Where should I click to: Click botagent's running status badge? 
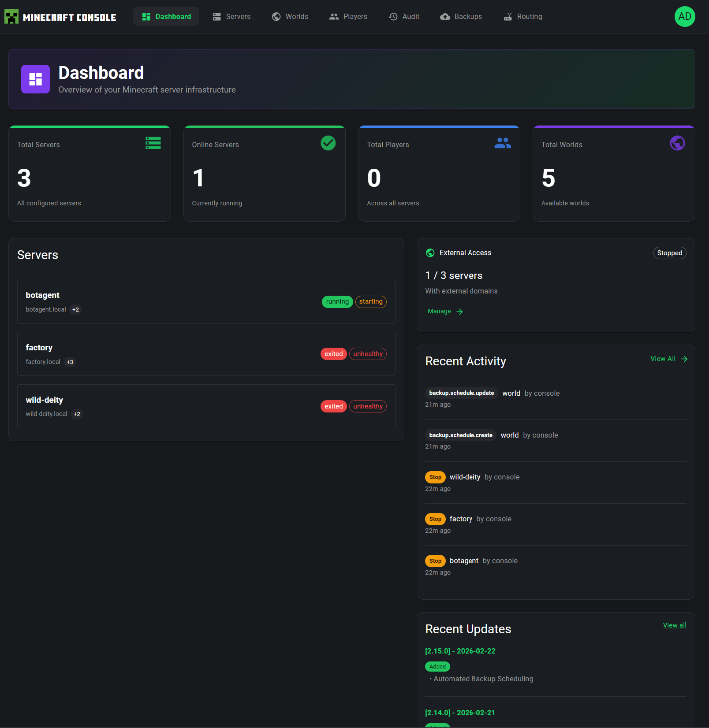coord(337,302)
